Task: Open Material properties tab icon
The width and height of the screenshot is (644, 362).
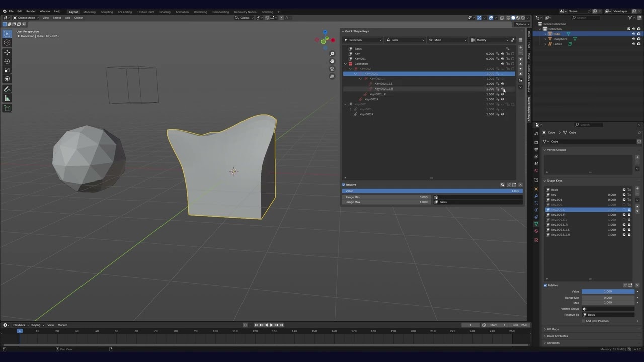Action: click(x=536, y=231)
